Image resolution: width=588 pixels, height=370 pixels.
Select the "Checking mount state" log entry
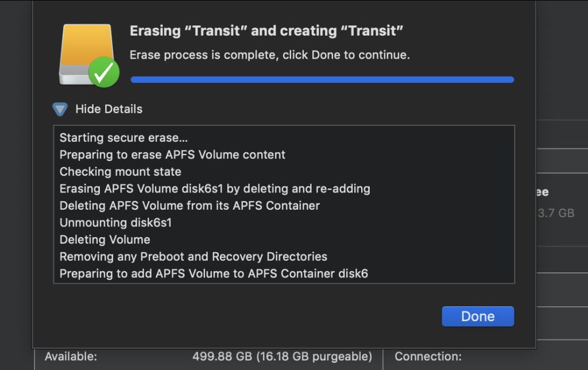click(120, 172)
